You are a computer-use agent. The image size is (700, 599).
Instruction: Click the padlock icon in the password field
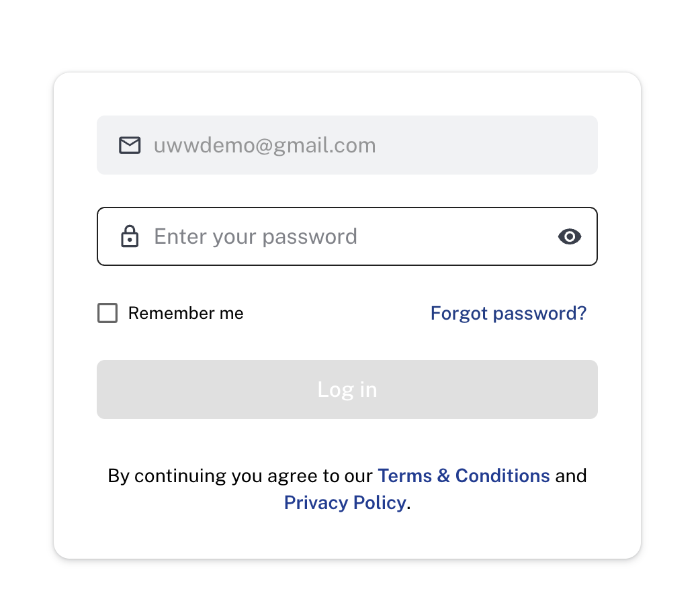[130, 236]
